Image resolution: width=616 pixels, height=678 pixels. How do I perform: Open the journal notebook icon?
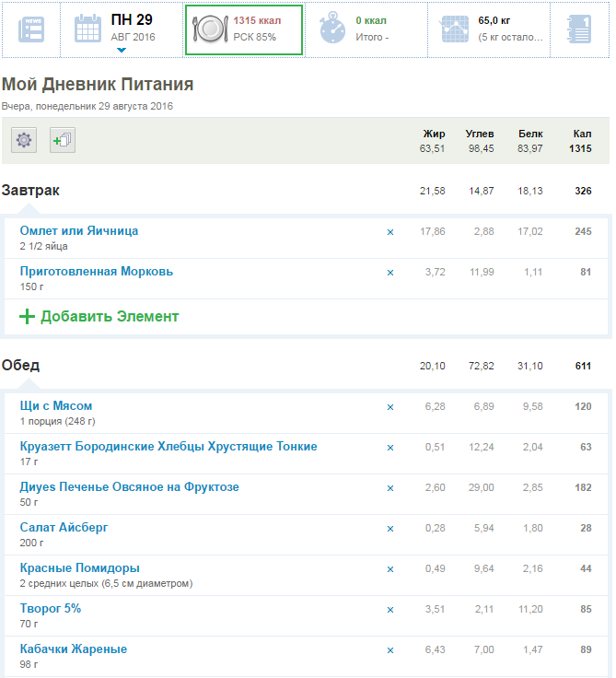point(581,29)
